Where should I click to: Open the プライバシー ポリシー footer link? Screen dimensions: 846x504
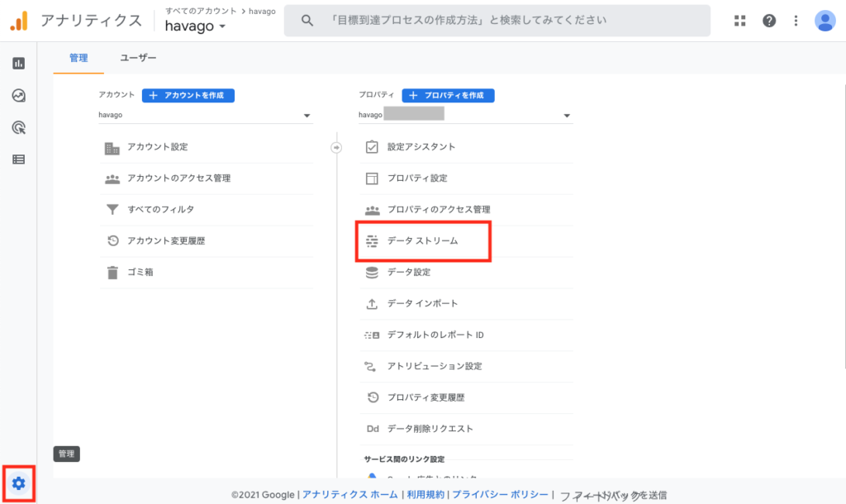click(x=500, y=495)
